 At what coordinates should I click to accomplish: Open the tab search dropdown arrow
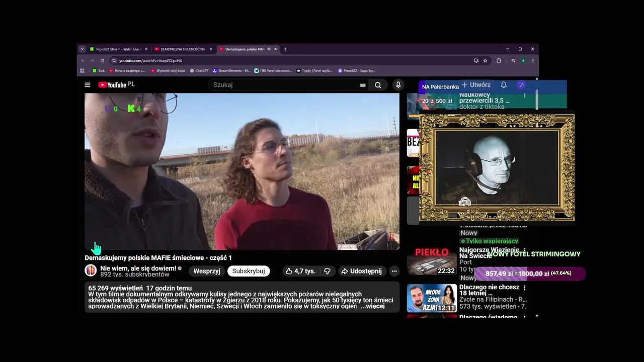tap(82, 49)
